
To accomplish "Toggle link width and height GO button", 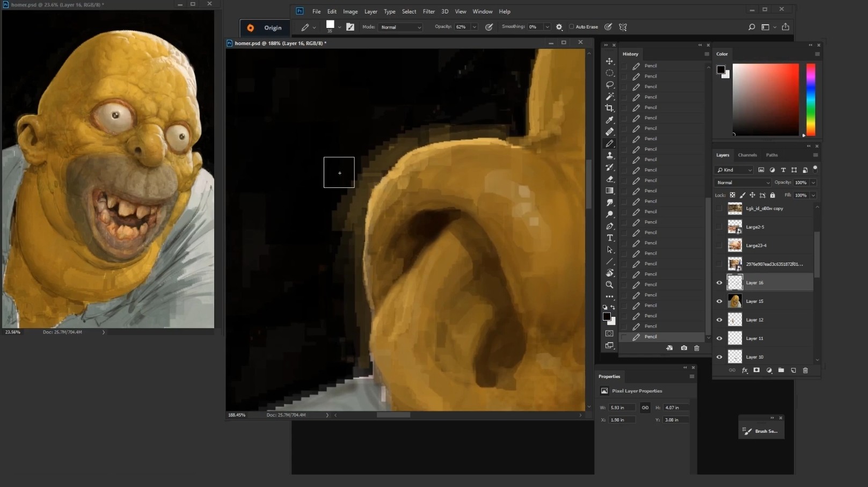I will (645, 408).
